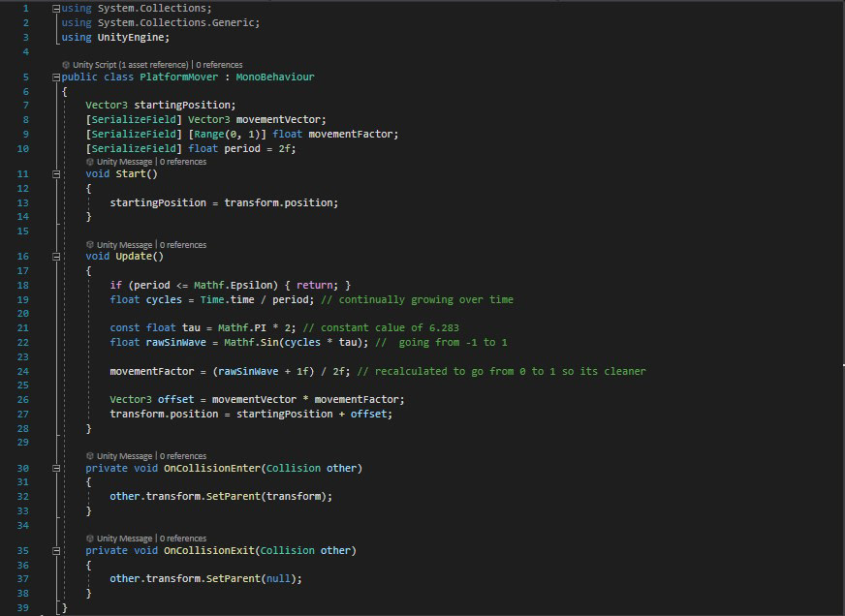
Task: Click 'Start' method name on line 11
Action: (x=131, y=174)
